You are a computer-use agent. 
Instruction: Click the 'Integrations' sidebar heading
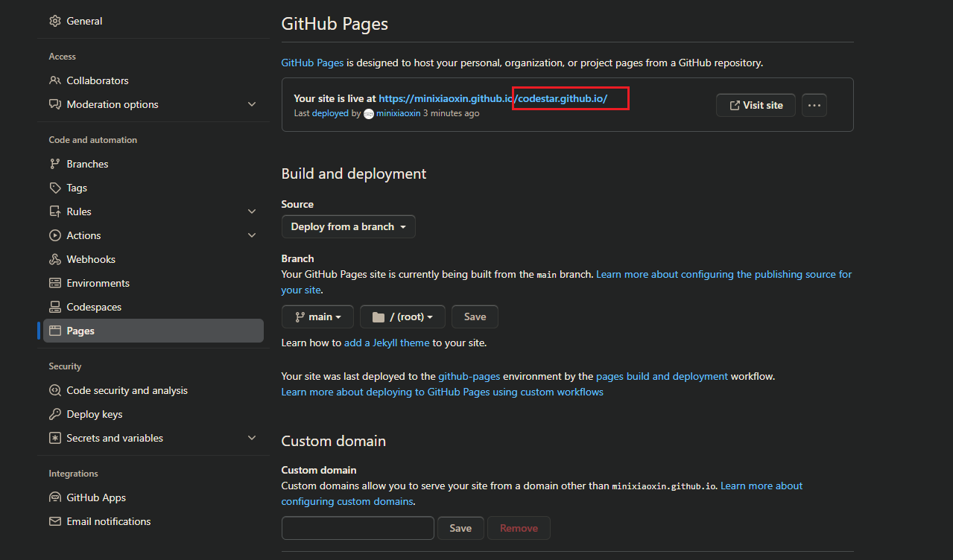point(74,474)
